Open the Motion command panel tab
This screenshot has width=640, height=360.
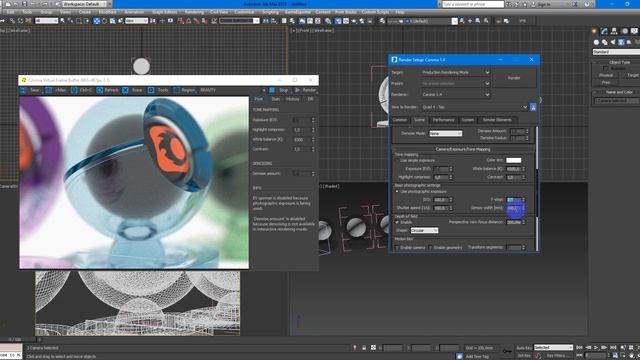tap(624, 31)
